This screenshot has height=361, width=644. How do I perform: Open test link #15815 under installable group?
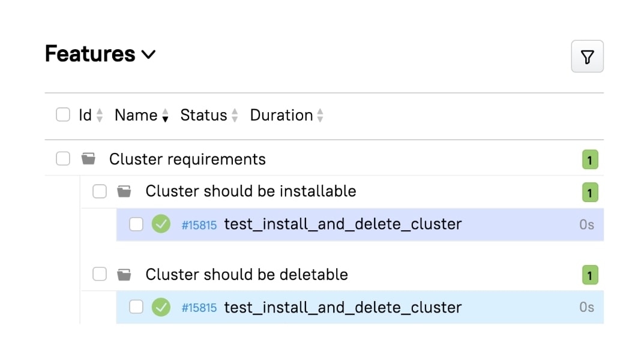coord(199,224)
